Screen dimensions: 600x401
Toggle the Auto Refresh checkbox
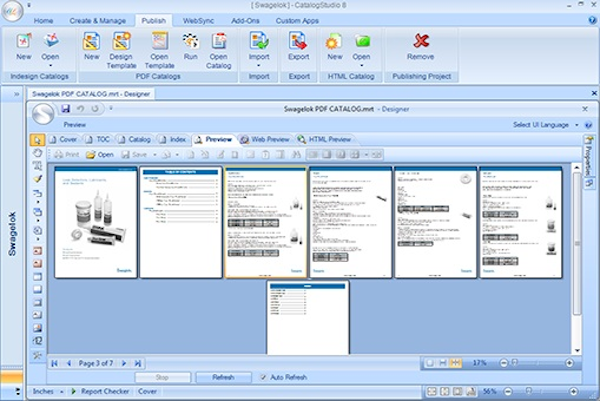click(x=263, y=377)
